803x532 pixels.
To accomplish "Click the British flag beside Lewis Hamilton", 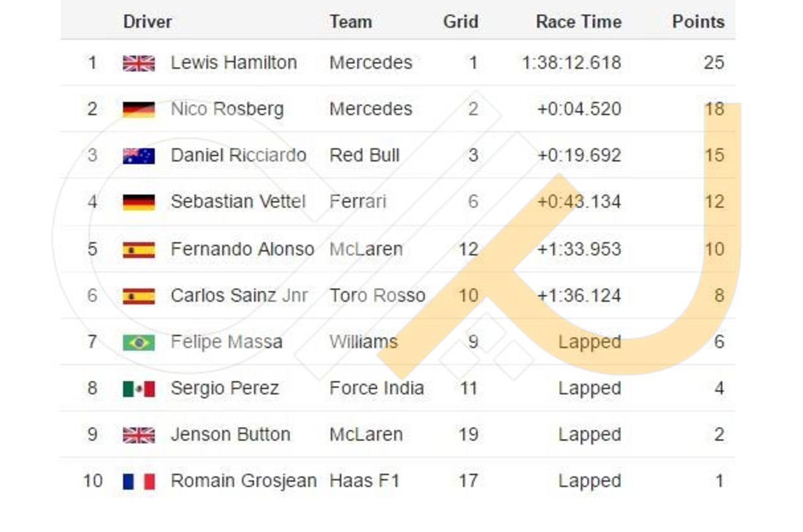I will coord(139,63).
